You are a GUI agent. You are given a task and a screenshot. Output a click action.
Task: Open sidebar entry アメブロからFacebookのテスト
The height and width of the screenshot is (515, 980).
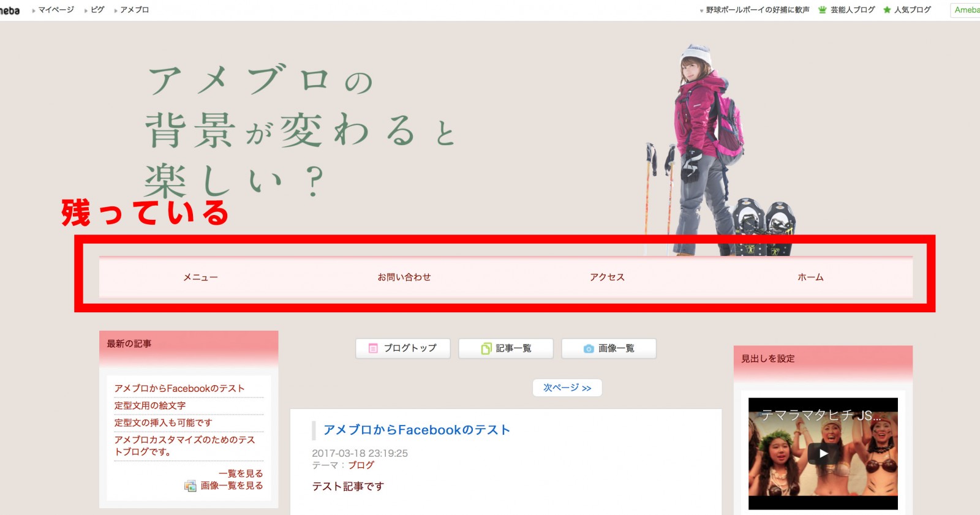point(179,388)
